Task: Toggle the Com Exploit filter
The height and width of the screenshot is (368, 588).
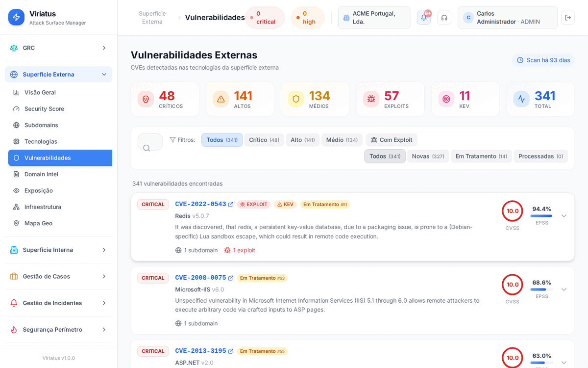Action: click(x=391, y=140)
